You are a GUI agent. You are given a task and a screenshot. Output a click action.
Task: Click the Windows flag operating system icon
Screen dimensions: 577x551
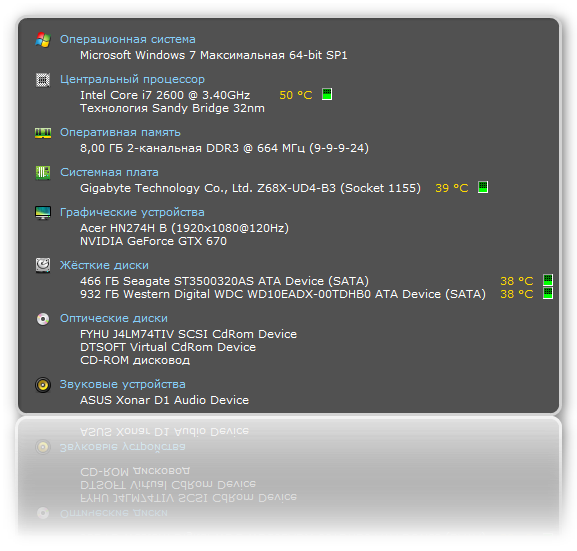43,40
